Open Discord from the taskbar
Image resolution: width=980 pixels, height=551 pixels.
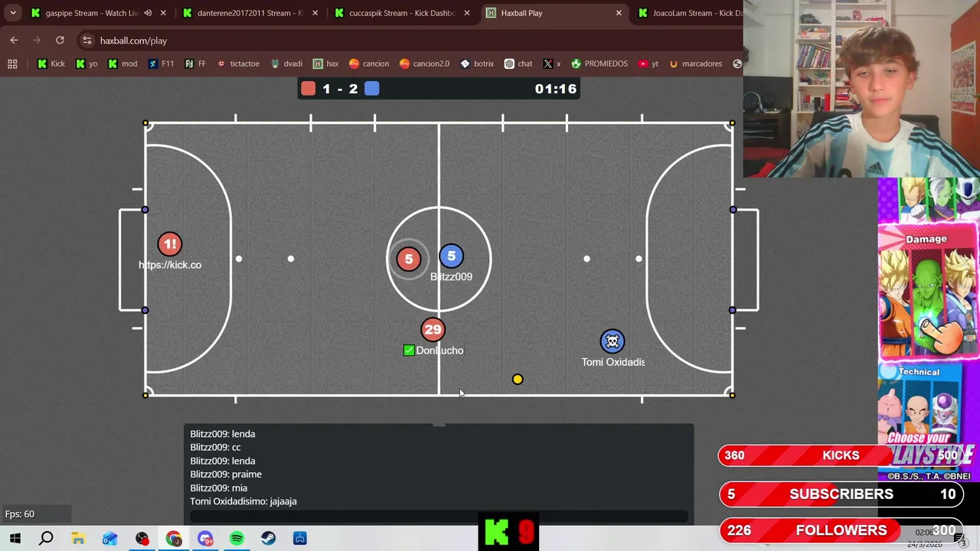click(205, 539)
